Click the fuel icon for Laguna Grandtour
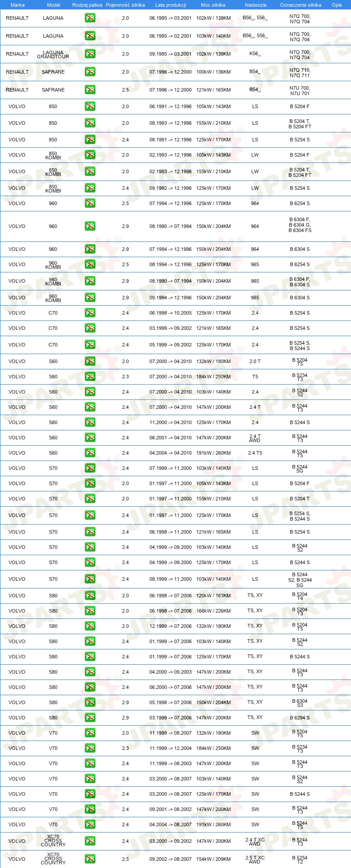Viewport: 351px width, 868px height. pyautogui.click(x=90, y=54)
